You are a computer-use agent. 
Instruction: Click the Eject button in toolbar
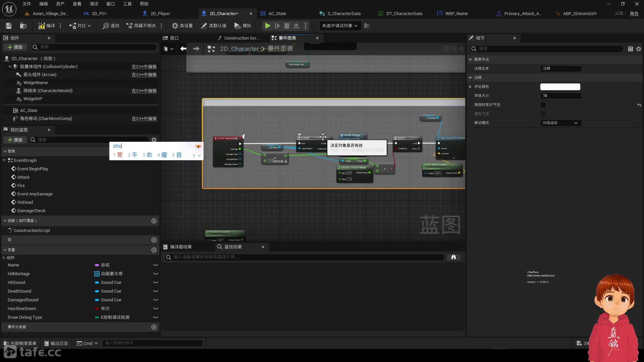tap(296, 26)
